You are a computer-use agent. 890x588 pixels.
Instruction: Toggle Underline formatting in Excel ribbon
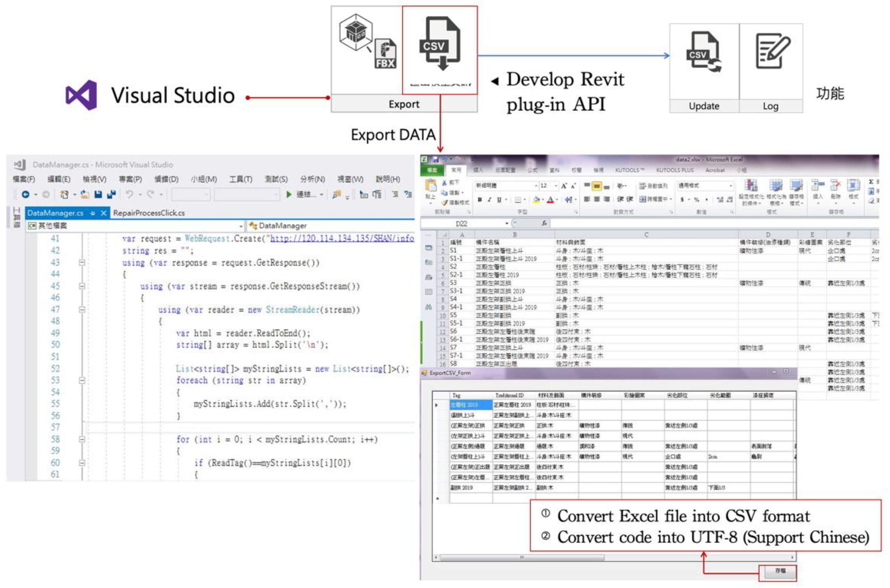tap(499, 200)
